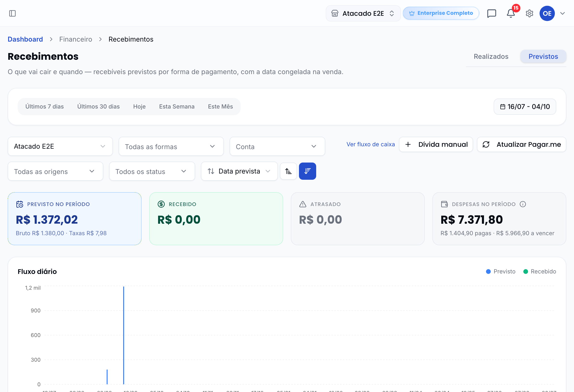Image resolution: width=574 pixels, height=392 pixels.
Task: Open notifications bell with 15 badge
Action: [x=511, y=13]
